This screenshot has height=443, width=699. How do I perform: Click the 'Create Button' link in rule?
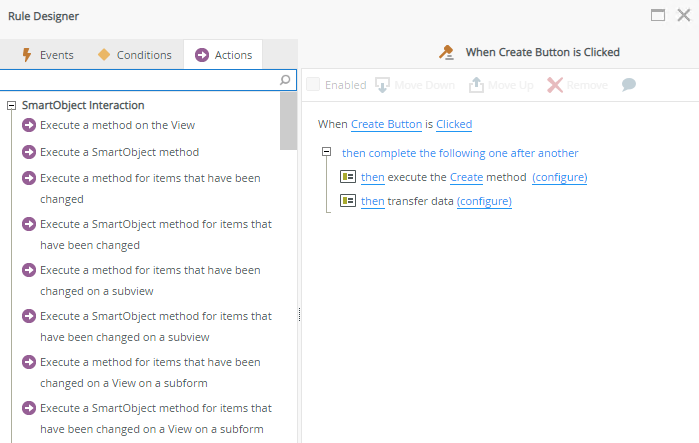pyautogui.click(x=386, y=124)
